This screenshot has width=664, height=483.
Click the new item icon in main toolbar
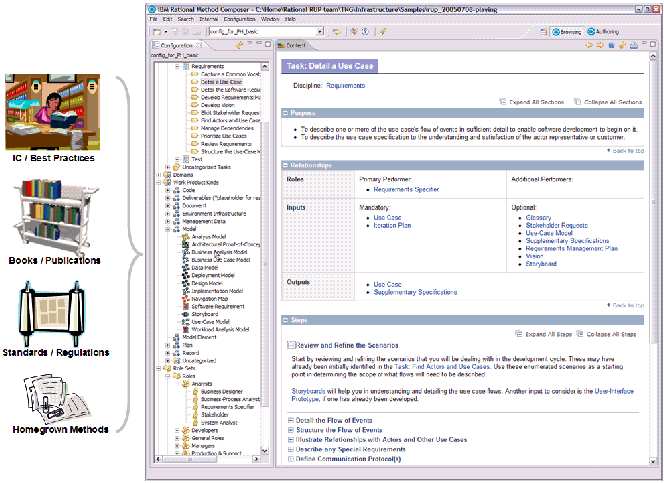pos(157,31)
